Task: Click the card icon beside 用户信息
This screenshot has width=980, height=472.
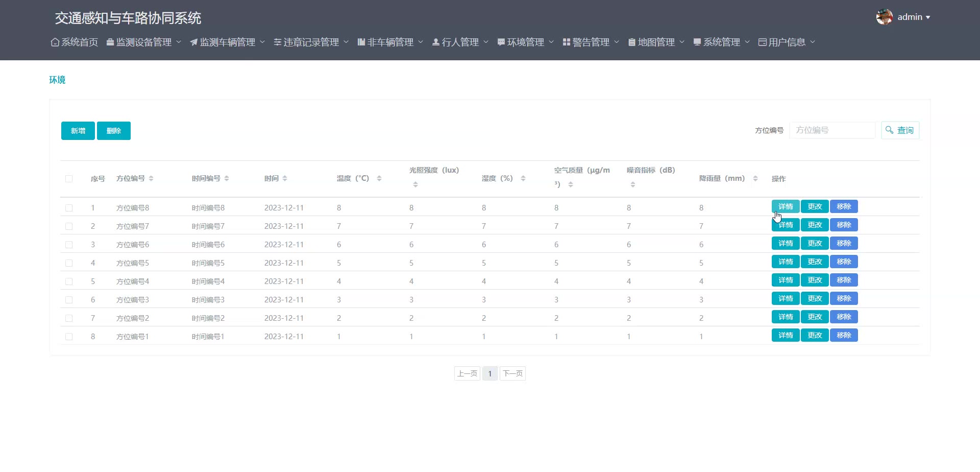Action: click(763, 42)
